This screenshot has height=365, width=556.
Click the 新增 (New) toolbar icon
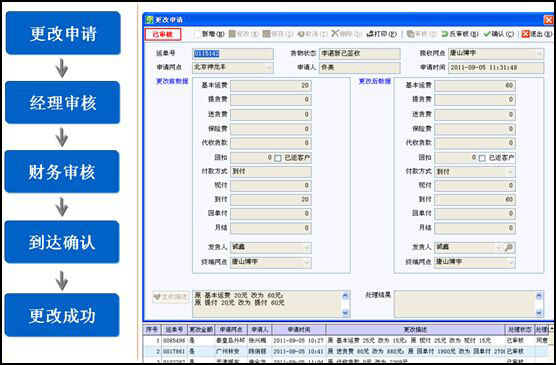[197, 34]
